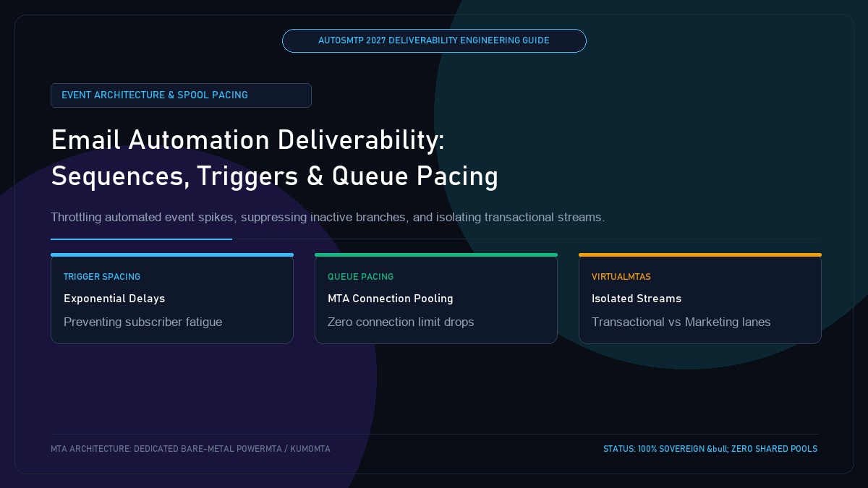Click 'Preventing subscriber fatigue' text
Viewport: 868px width, 488px height.
tap(142, 322)
